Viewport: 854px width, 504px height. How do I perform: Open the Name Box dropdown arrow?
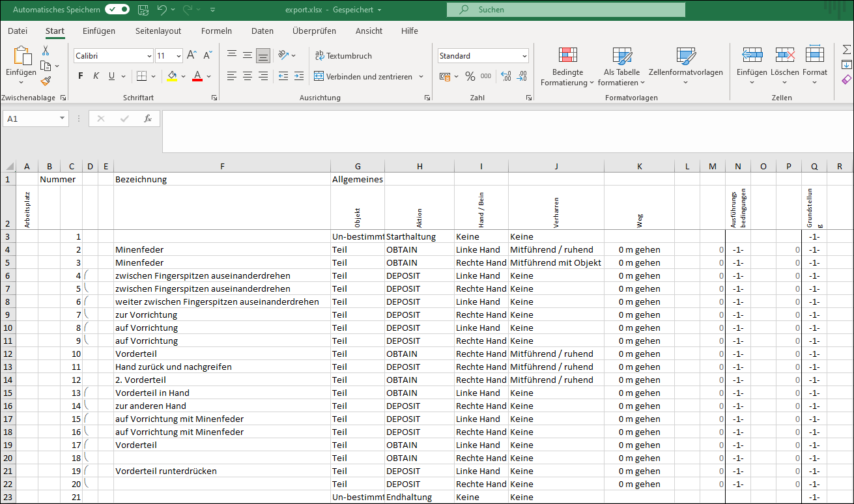pyautogui.click(x=63, y=119)
